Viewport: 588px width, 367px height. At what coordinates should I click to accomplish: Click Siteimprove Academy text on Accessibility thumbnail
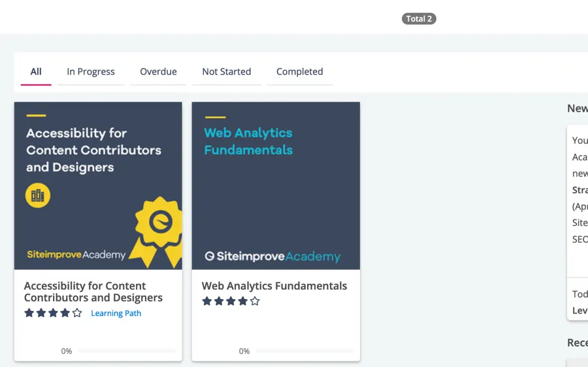tap(76, 255)
